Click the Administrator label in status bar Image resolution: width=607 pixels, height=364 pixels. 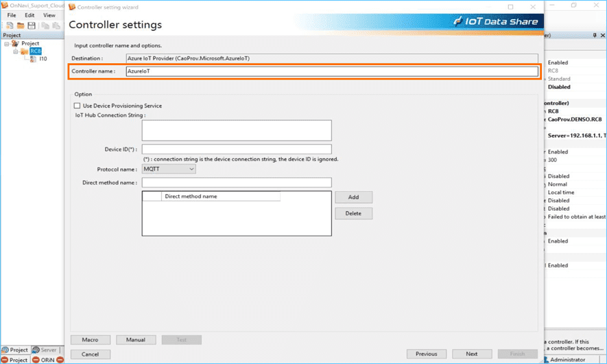pos(568,360)
